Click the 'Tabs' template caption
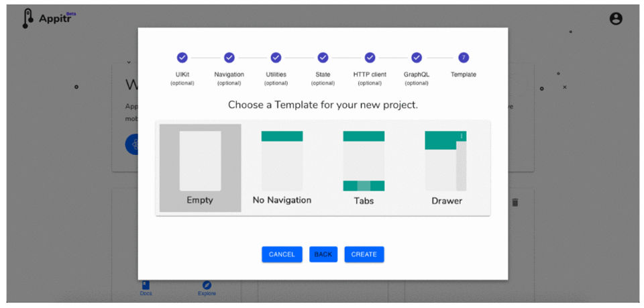Screen dimensions: 644x308 pos(364,201)
